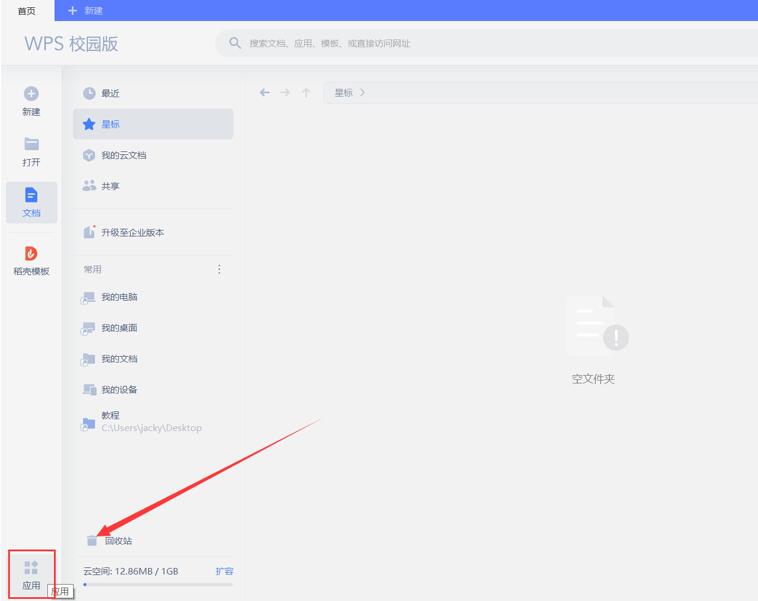Open 我的云文档

pos(153,155)
